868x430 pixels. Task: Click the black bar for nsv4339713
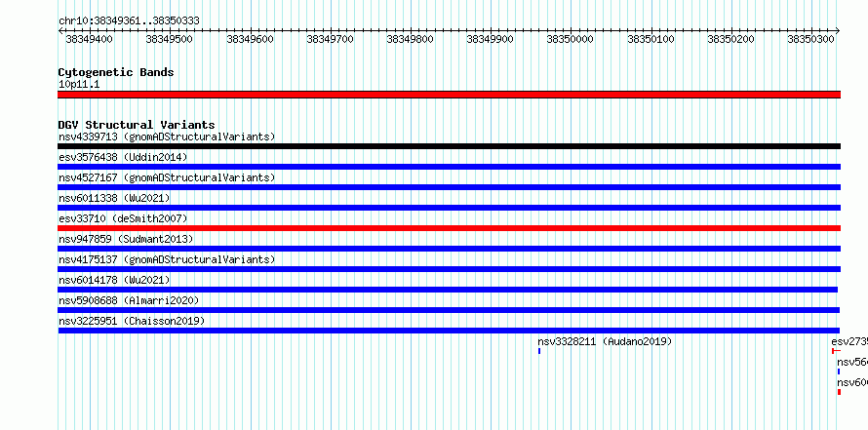click(x=449, y=146)
